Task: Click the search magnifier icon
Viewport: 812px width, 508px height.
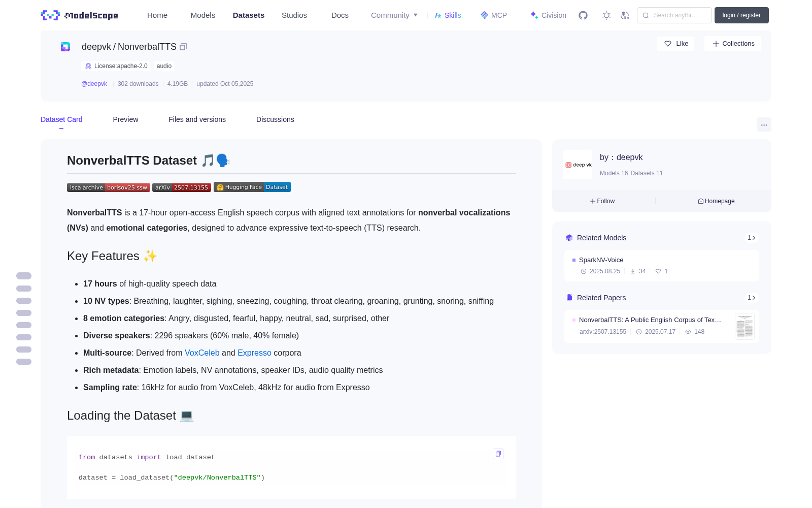Action: 646,15
